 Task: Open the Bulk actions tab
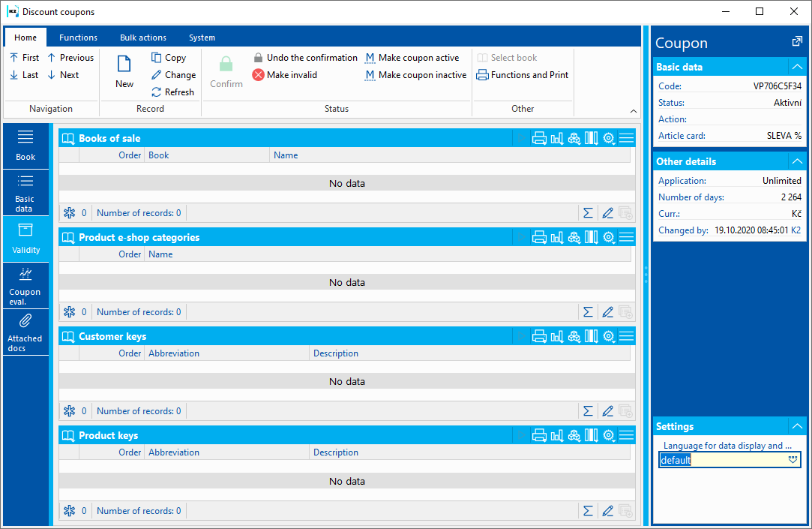point(143,38)
